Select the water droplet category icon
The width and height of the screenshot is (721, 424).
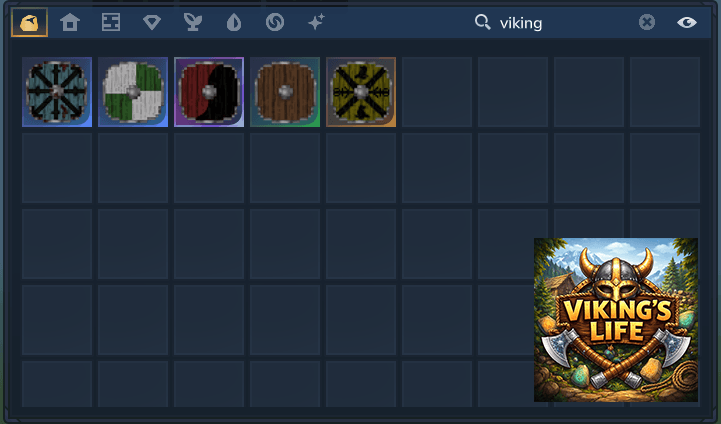tap(234, 22)
